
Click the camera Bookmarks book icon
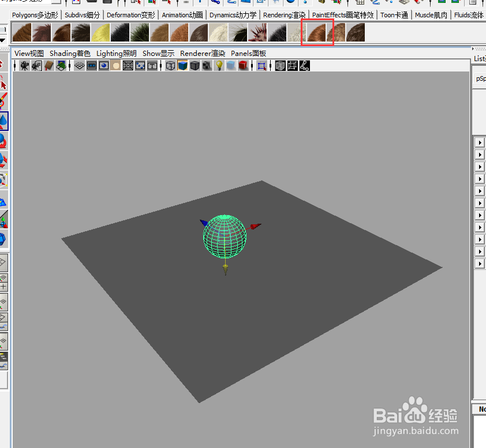coord(49,66)
